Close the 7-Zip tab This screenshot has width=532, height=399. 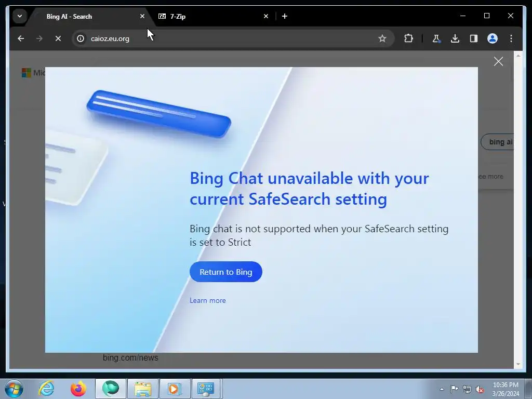[x=266, y=16]
